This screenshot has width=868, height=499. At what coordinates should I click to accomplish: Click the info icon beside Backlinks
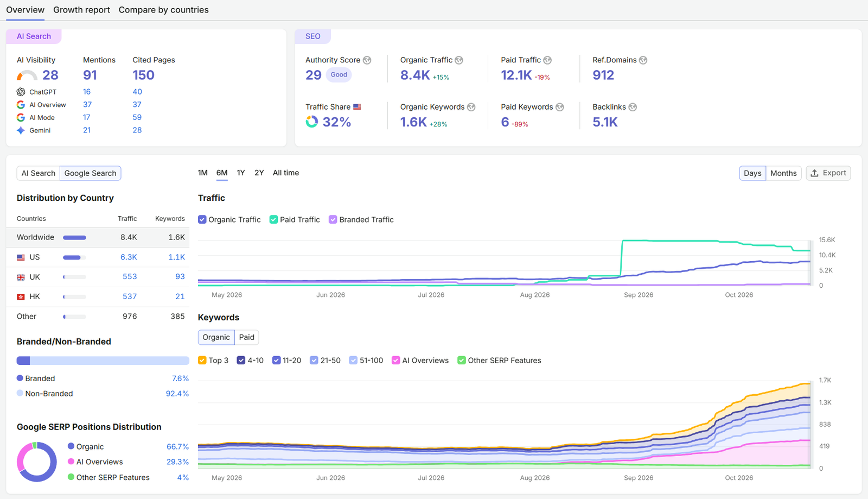tap(633, 107)
